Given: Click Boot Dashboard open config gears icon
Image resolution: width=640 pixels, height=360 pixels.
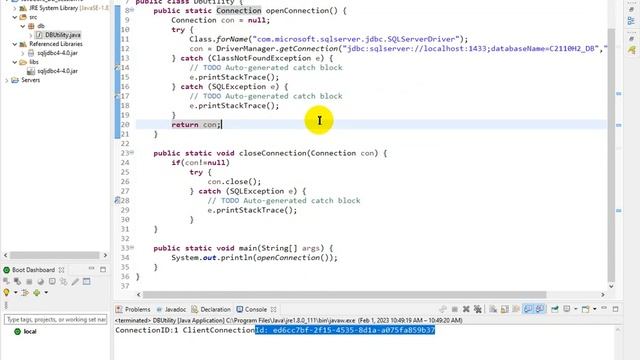Looking at the screenshot, I should point(63,282).
